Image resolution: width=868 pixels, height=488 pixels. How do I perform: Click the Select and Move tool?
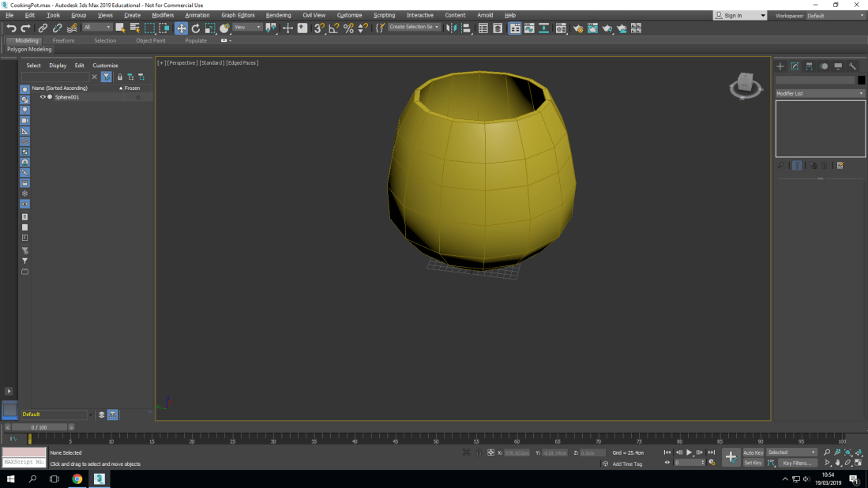[181, 28]
